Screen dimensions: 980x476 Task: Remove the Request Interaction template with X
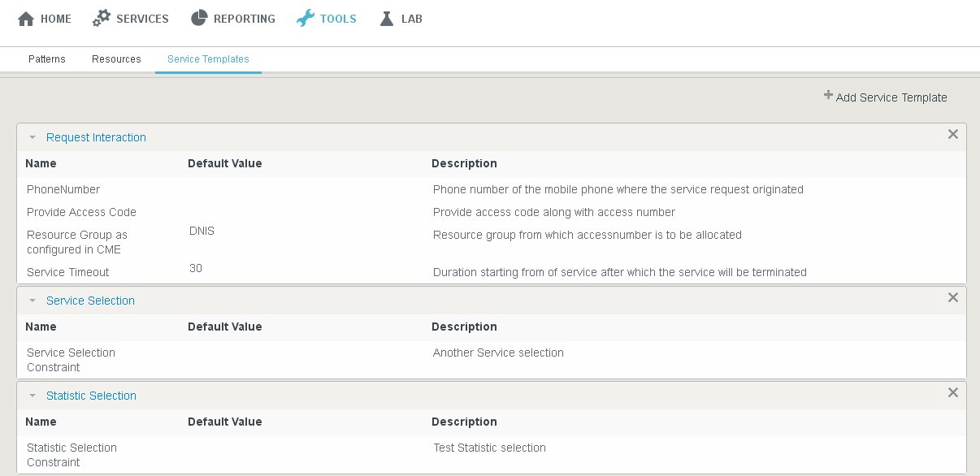pyautogui.click(x=953, y=134)
